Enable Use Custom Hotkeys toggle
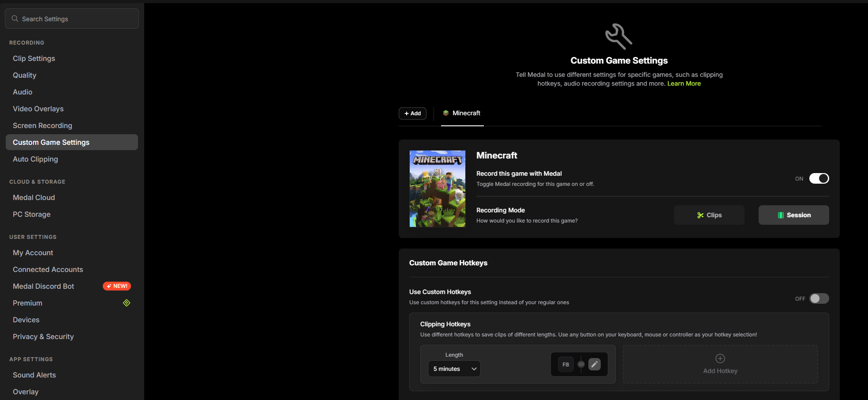The image size is (868, 400). click(x=819, y=298)
